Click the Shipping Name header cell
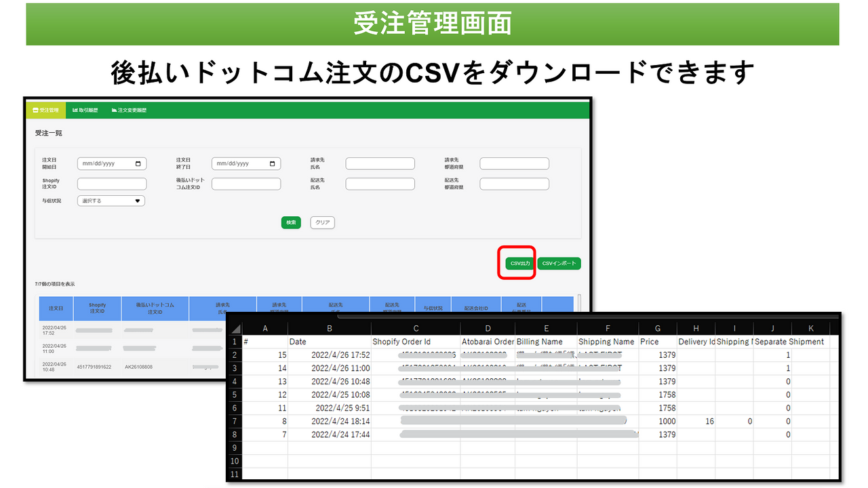Screen dimensions: 868x488 [x=608, y=342]
